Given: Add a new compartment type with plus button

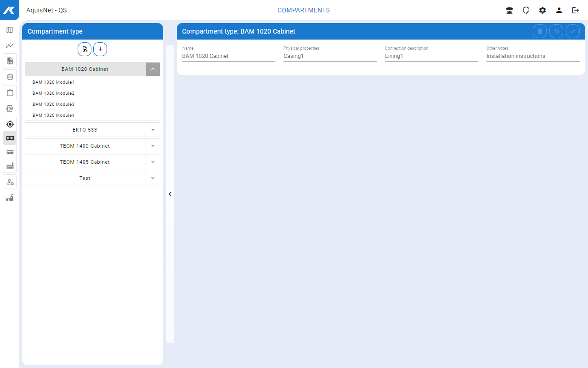Looking at the screenshot, I should pos(100,49).
